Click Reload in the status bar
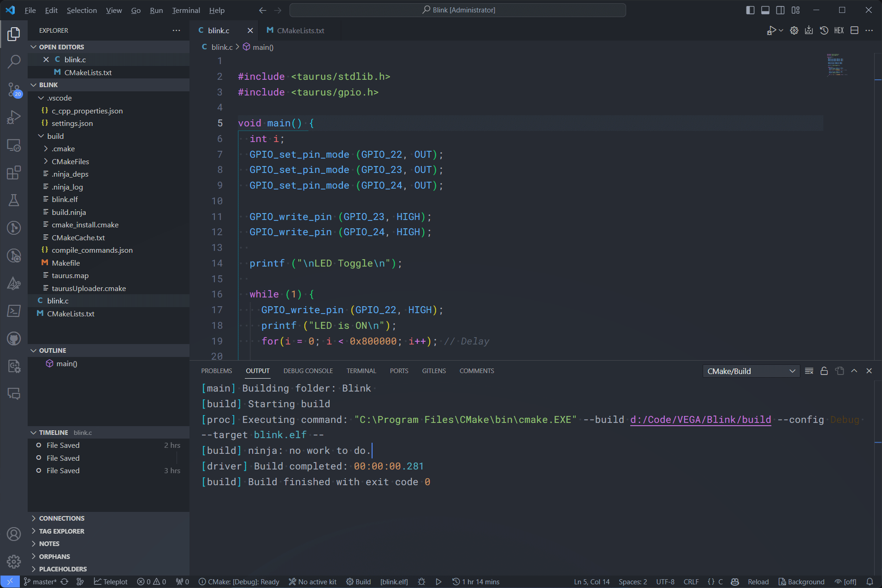Viewport: 882px width, 588px height. pyautogui.click(x=758, y=582)
